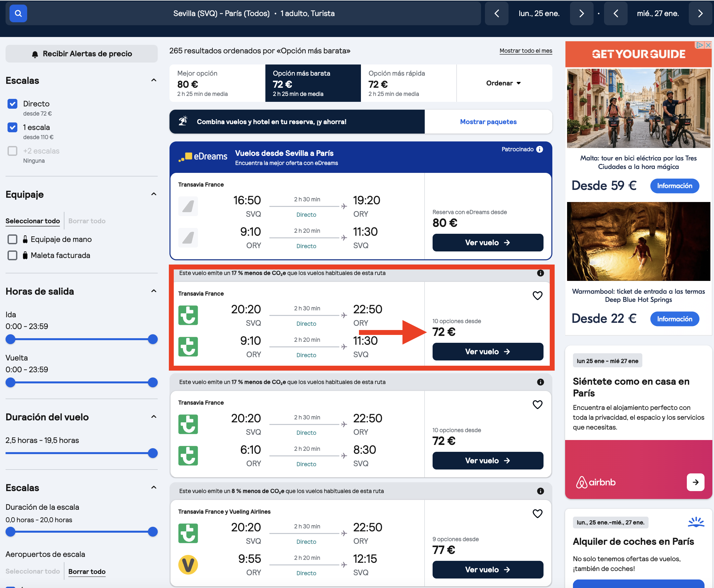Collapse the top Escalas filter section
714x588 pixels.
[x=154, y=80]
